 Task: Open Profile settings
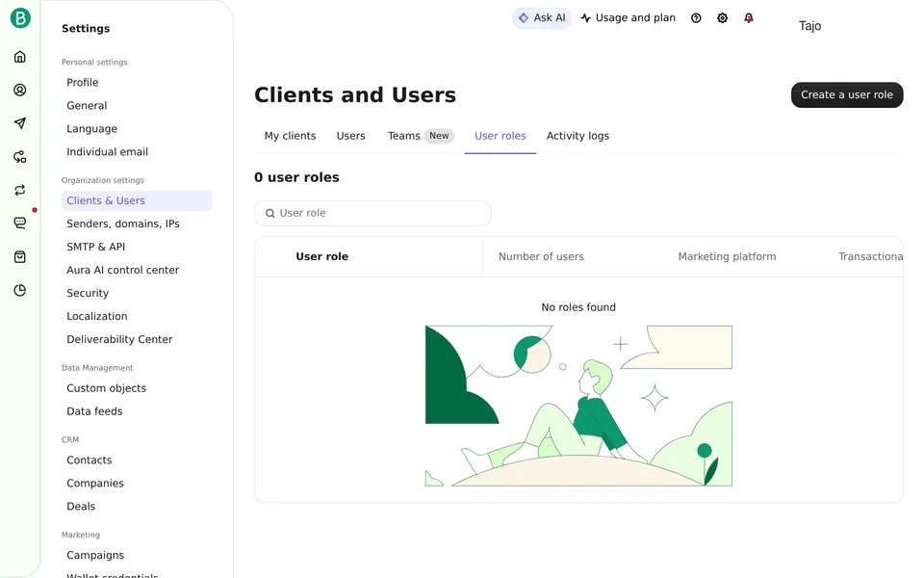point(83,83)
